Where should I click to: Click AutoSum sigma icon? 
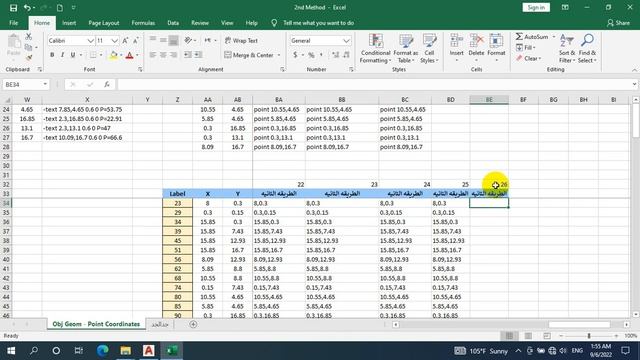[x=519, y=37]
